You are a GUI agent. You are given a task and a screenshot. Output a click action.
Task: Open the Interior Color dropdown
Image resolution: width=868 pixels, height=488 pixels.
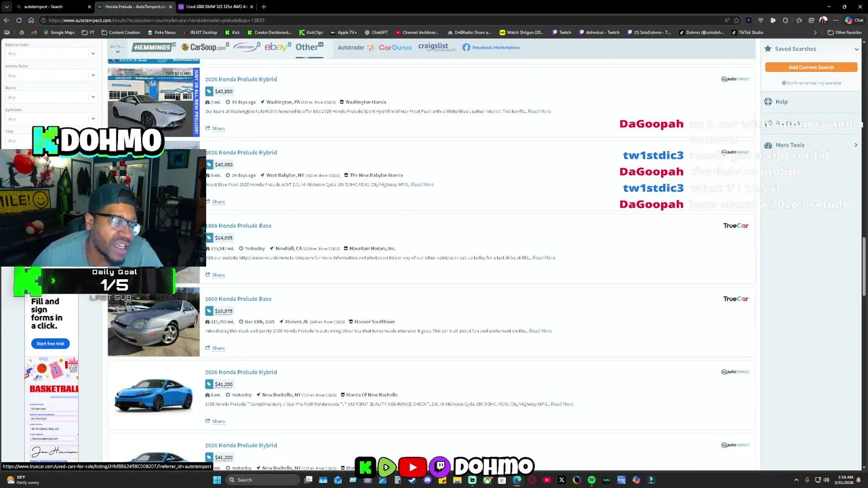point(51,75)
